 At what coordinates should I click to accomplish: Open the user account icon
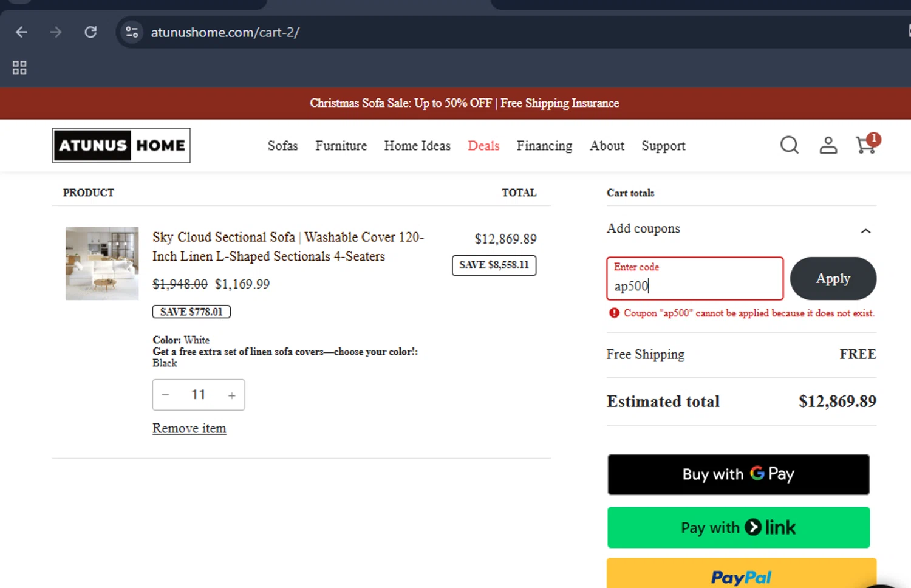828,145
